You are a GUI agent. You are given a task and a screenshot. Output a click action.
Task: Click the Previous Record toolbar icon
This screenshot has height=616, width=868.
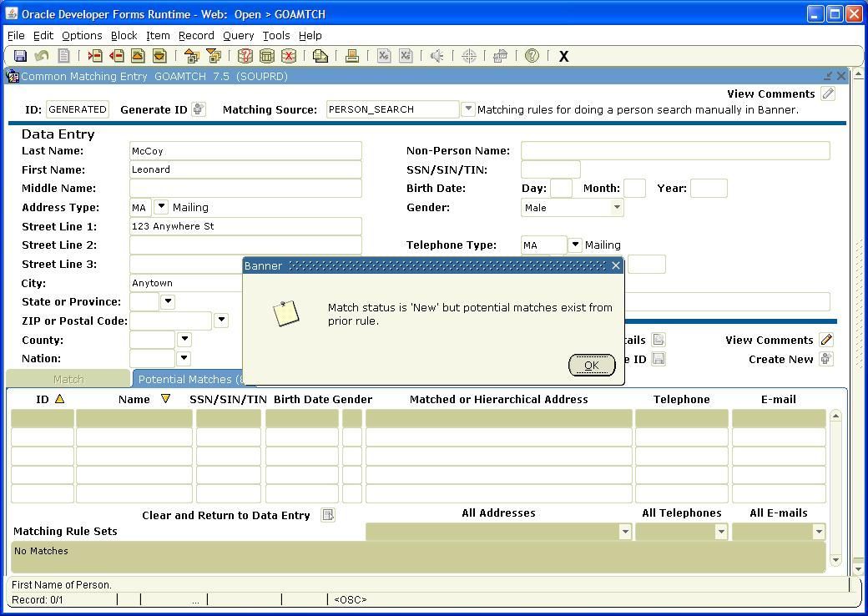point(138,56)
